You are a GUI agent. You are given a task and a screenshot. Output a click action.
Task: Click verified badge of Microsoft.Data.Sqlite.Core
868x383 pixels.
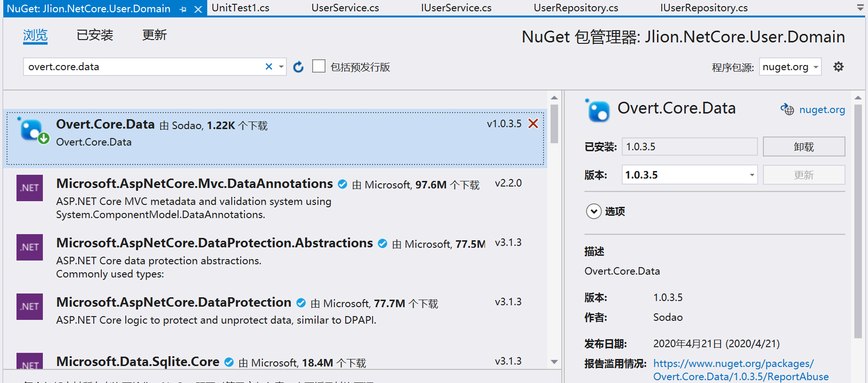[229, 362]
